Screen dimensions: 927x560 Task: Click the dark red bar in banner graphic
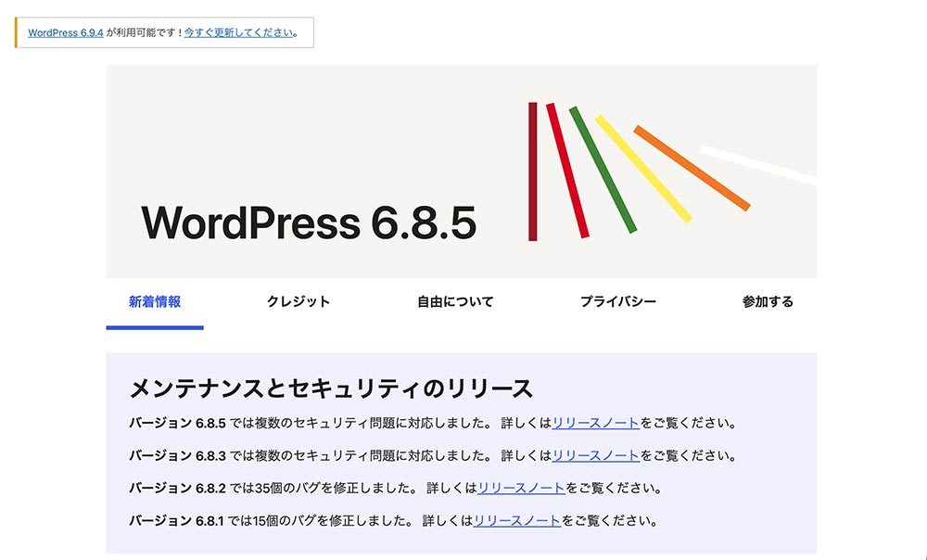click(533, 172)
